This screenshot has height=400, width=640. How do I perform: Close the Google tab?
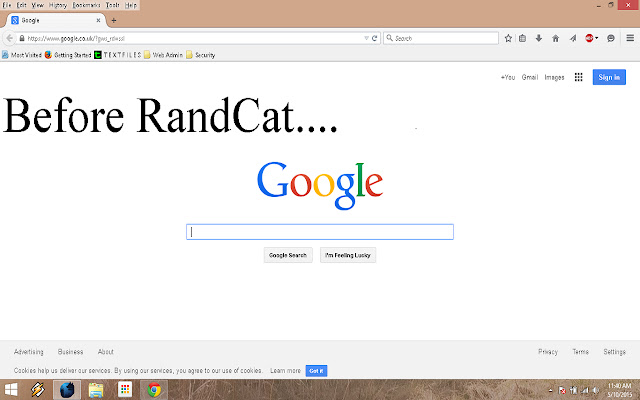[x=98, y=20]
